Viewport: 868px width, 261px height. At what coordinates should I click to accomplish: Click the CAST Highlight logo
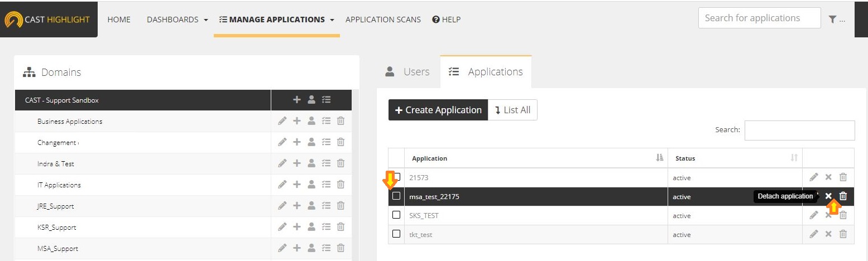click(47, 20)
